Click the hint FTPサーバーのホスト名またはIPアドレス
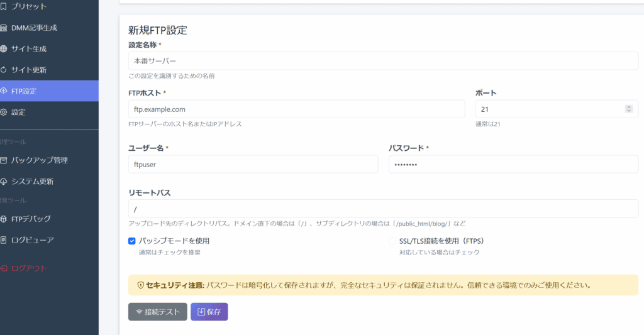The height and width of the screenshot is (335, 644). click(186, 124)
